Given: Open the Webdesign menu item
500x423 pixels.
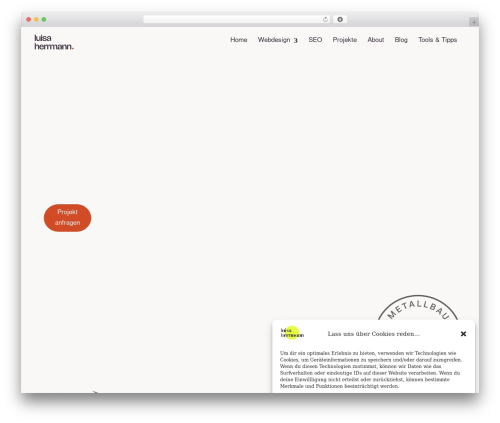Looking at the screenshot, I should point(274,40).
